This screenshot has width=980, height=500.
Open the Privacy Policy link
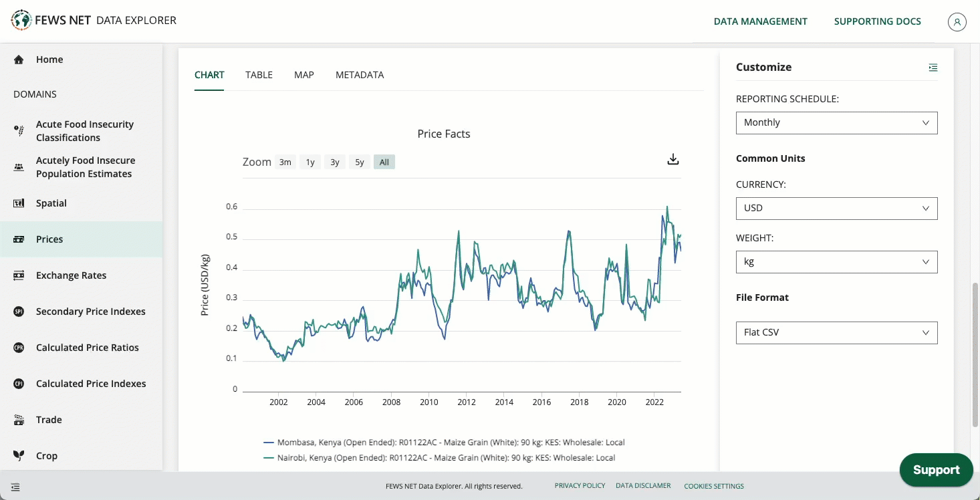[580, 486]
